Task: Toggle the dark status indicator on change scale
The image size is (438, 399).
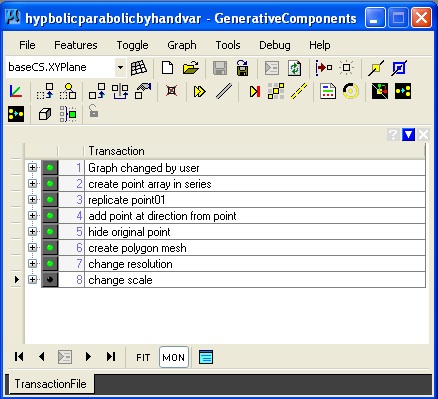Action: click(x=50, y=280)
